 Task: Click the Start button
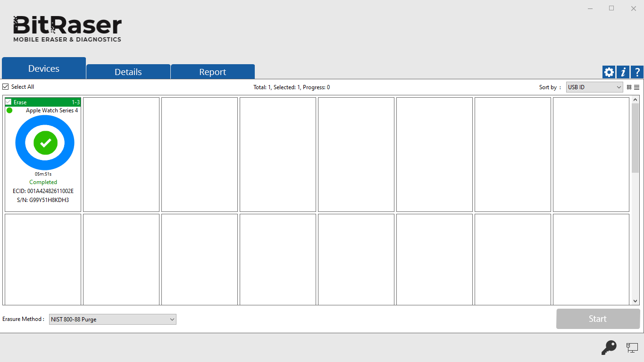coord(598,319)
